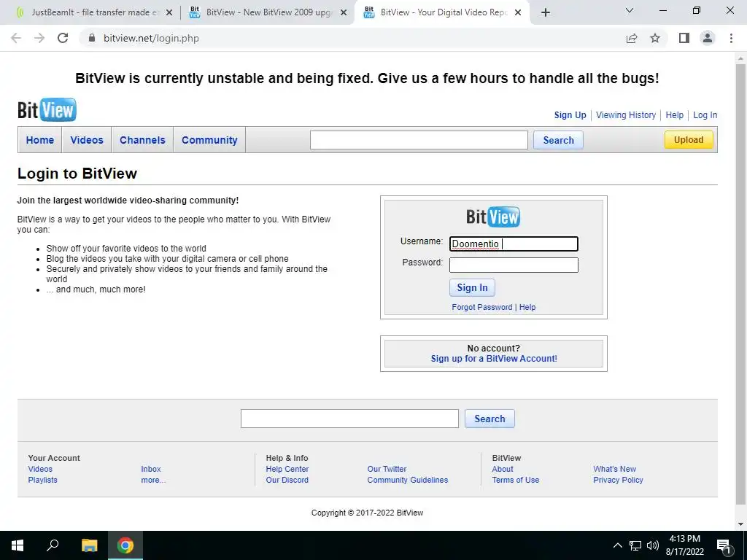Click the Sign Up link in header
The height and width of the screenshot is (560, 747).
click(x=570, y=114)
